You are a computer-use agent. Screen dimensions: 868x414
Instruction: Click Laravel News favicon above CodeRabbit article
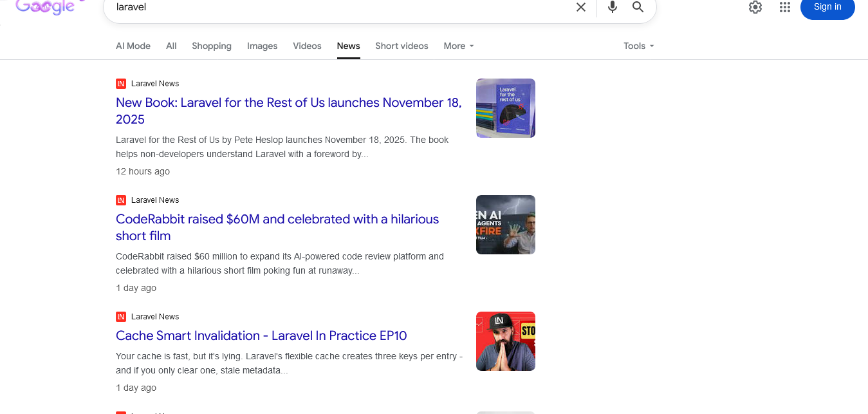[x=121, y=200]
